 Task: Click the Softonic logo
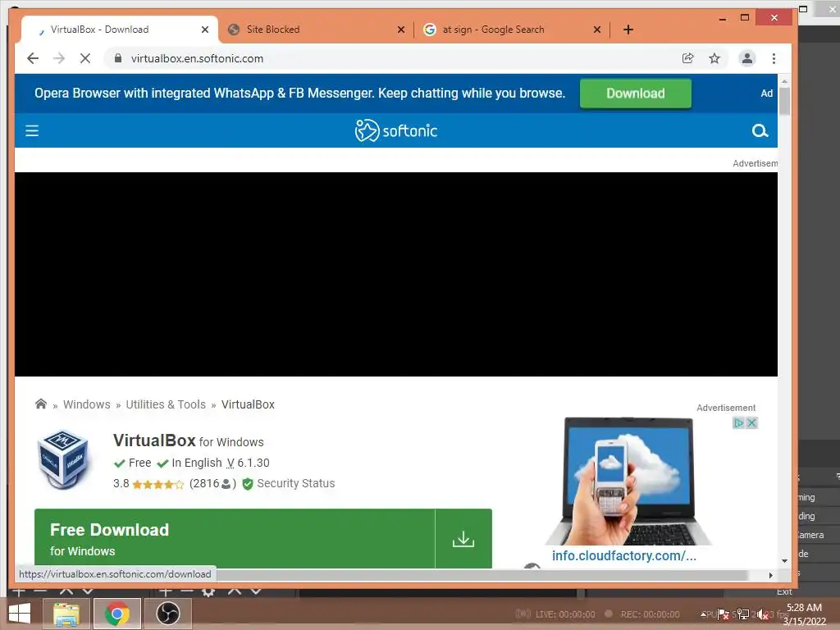(x=396, y=130)
